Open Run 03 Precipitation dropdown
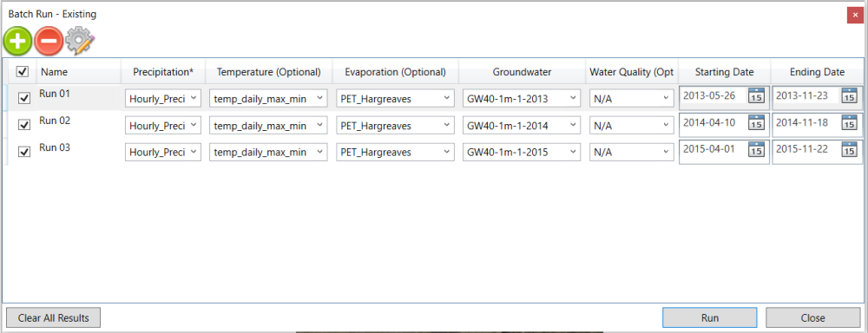This screenshot has height=333, width=868. coord(163,152)
